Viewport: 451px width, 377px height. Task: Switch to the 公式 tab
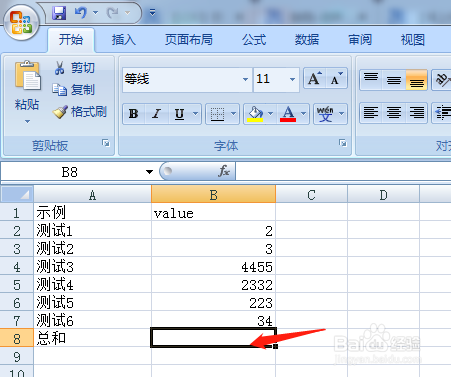tap(254, 40)
